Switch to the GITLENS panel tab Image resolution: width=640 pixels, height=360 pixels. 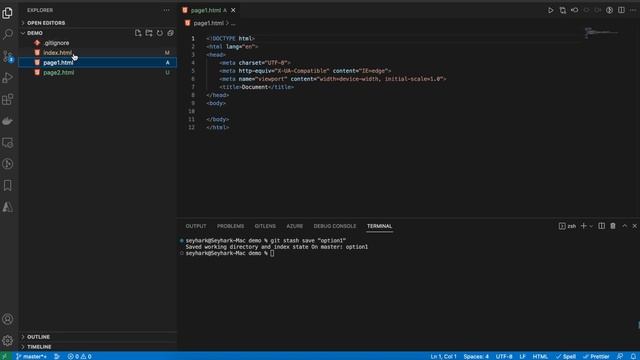click(x=265, y=226)
